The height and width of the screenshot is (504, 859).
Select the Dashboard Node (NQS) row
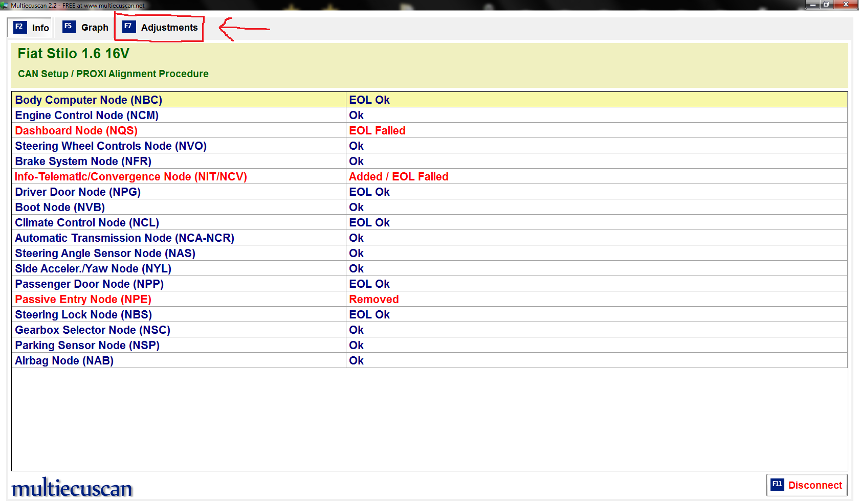click(x=76, y=131)
